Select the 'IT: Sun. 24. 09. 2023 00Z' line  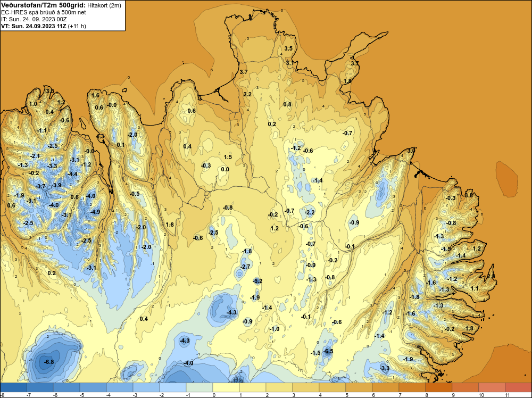[34, 19]
